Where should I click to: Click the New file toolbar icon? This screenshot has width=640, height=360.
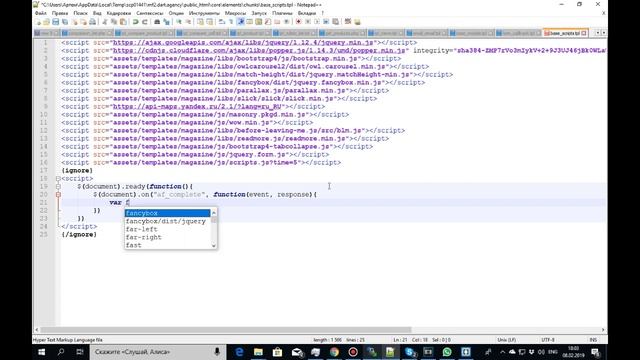point(37,22)
